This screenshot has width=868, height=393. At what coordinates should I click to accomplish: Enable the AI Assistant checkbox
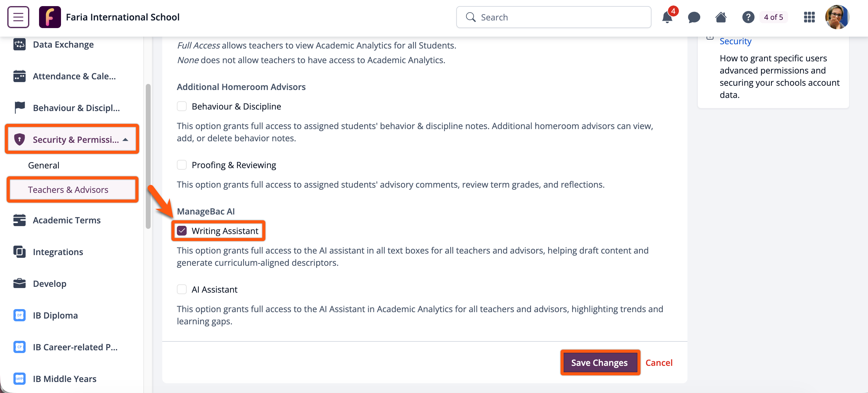tap(181, 290)
